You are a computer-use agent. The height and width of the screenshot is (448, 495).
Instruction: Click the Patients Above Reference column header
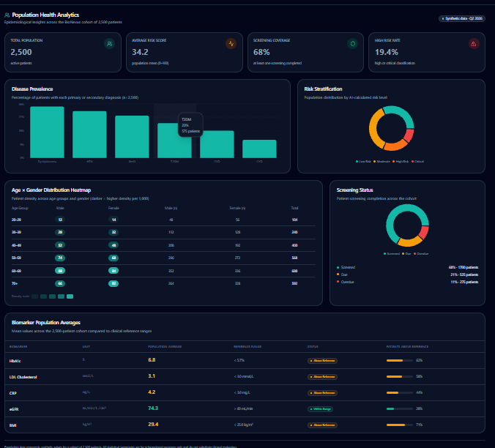(x=407, y=347)
